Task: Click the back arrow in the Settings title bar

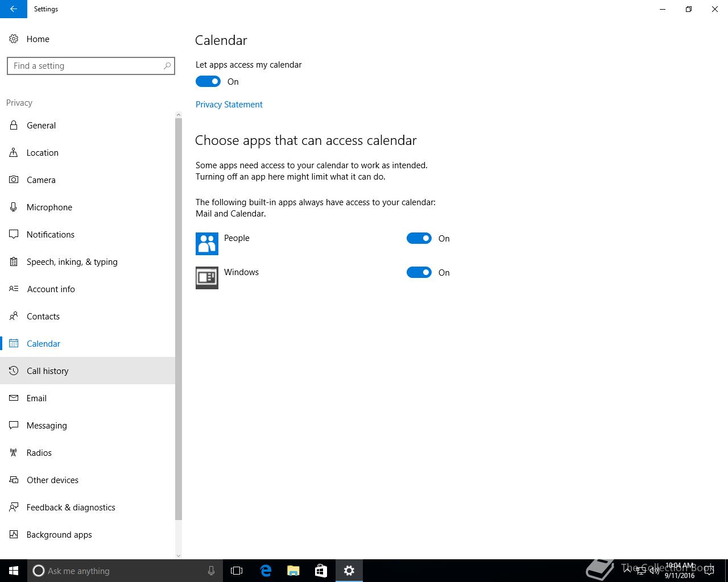Action: (x=14, y=9)
